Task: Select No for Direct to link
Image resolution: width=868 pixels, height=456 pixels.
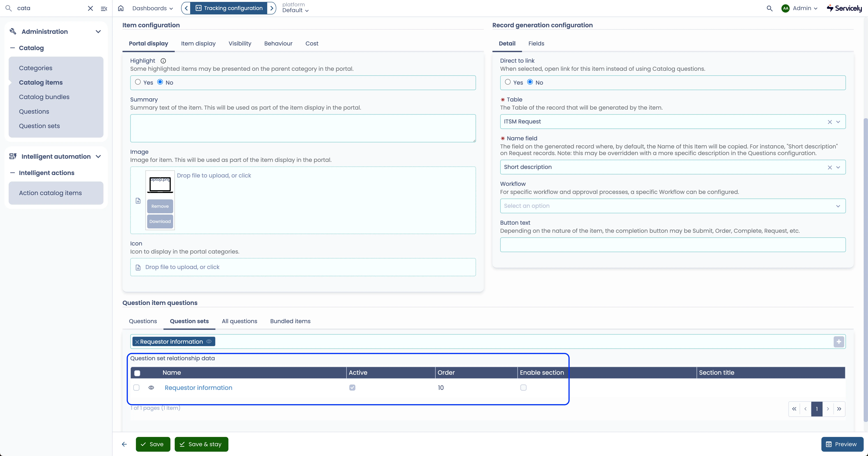Action: (530, 82)
